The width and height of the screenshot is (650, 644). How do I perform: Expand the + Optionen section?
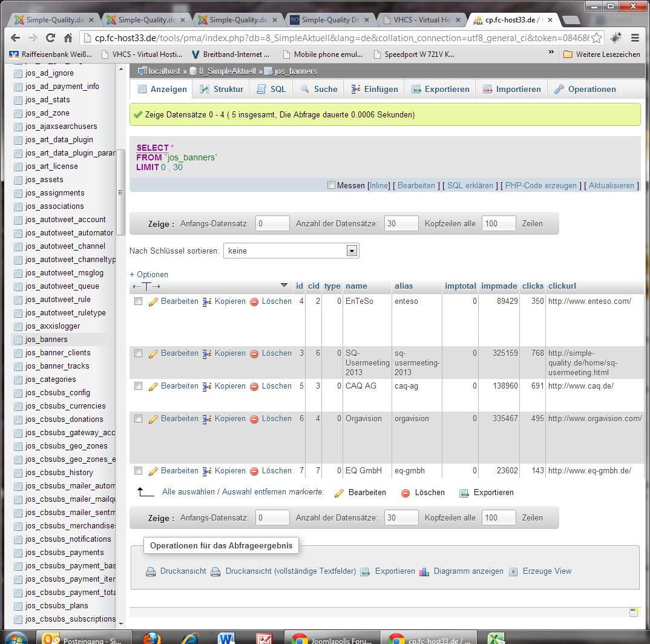(149, 275)
